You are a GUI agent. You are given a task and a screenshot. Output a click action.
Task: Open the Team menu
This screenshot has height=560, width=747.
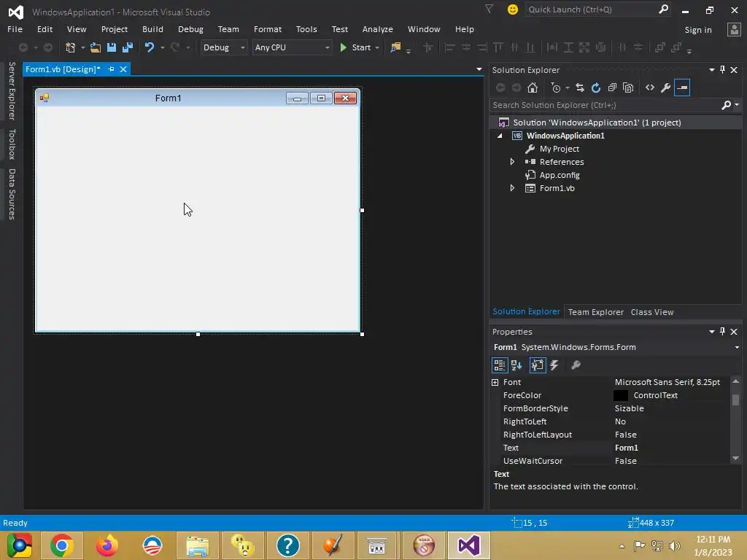pos(228,29)
